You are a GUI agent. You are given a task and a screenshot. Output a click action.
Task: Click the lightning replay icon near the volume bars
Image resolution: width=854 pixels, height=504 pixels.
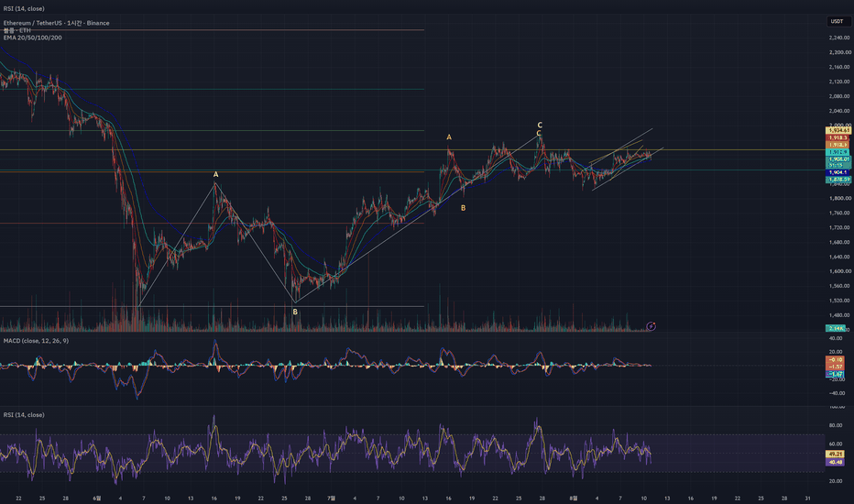[x=651, y=326]
